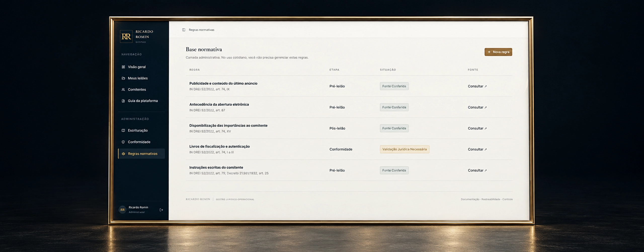Click the logout icon beside Ricardo Romin
The height and width of the screenshot is (252, 644).
[161, 210]
